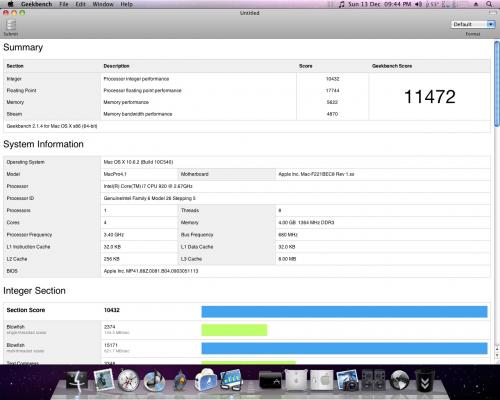Click the volume speaker menu bar icon
500x400 pixels.
(x=419, y=4)
